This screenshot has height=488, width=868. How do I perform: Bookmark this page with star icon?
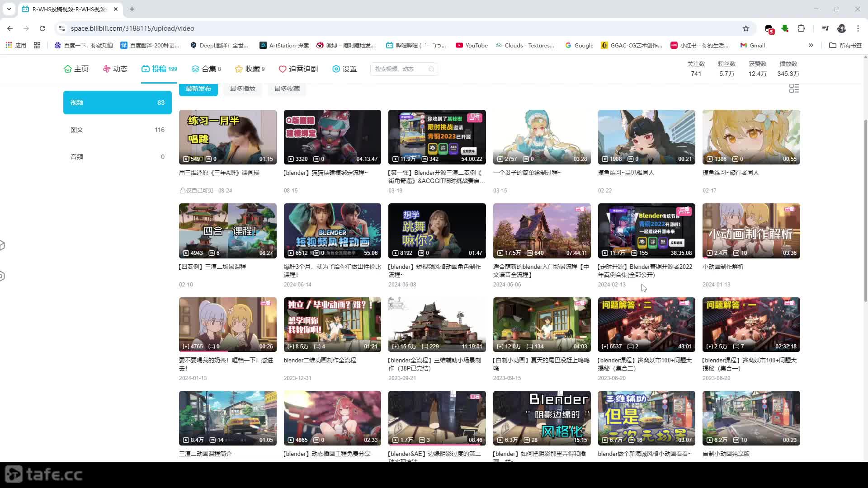(x=745, y=28)
